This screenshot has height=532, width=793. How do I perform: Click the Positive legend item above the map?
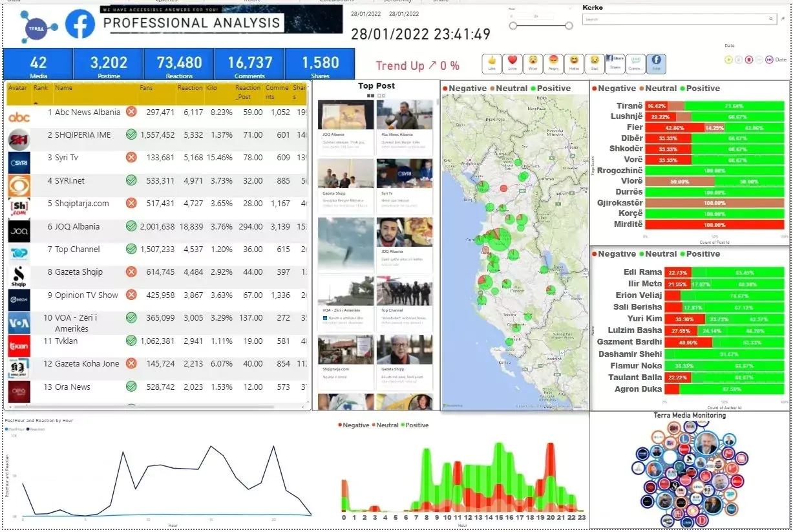click(551, 89)
